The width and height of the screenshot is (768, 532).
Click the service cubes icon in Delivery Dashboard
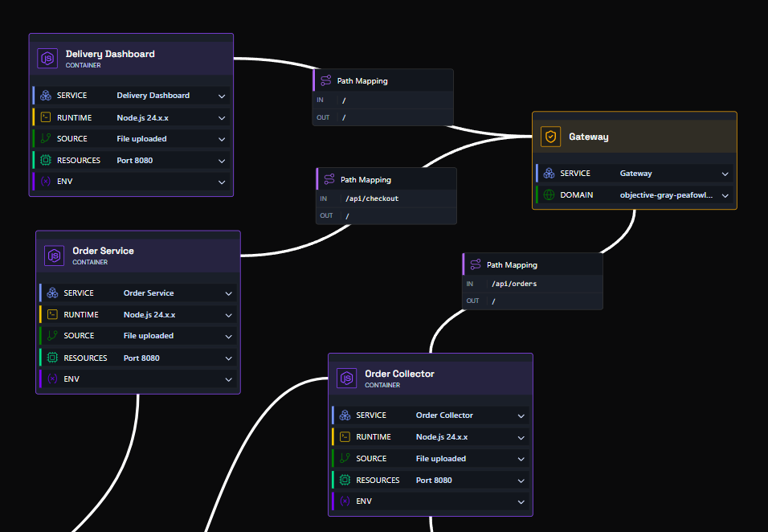(46, 96)
